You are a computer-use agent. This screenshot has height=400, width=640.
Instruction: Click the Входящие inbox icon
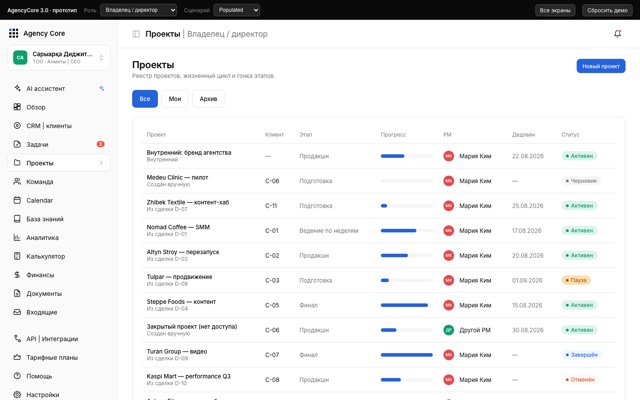pos(17,312)
